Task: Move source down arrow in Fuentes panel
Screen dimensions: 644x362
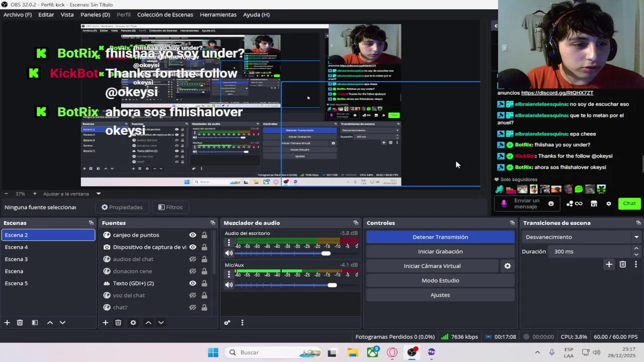Action: tap(161, 323)
